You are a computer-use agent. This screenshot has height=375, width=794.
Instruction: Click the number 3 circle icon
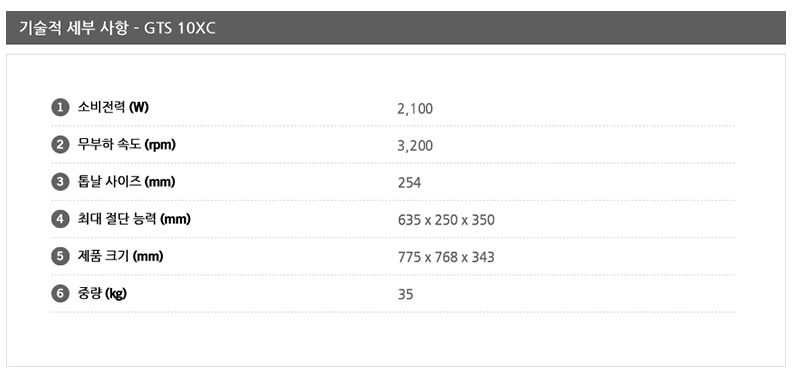(60, 182)
